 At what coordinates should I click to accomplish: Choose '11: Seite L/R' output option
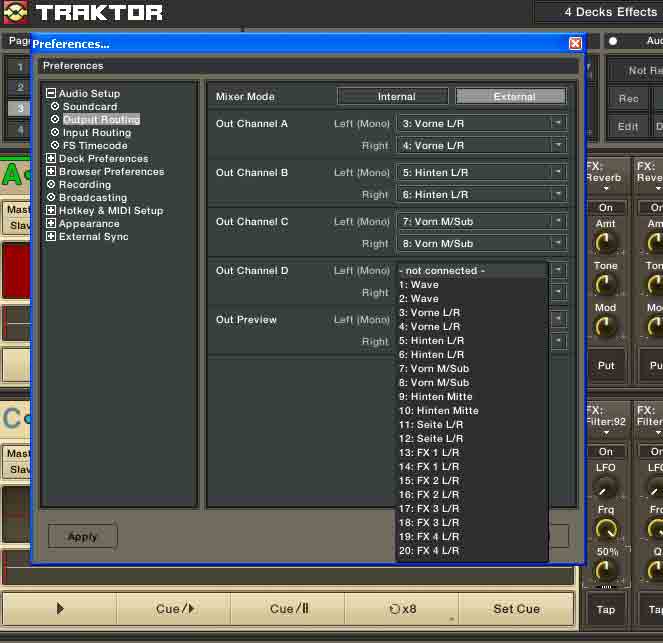[472, 424]
